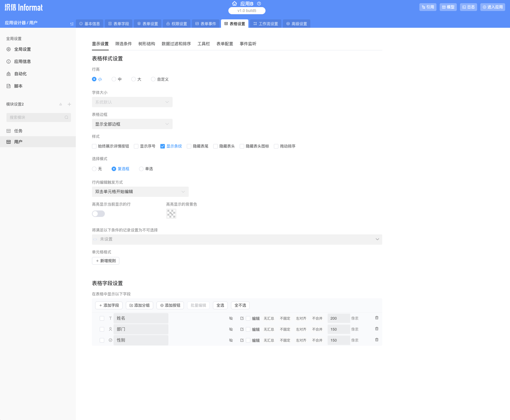Click the edit pencil icon in 性别 row
The width and height of the screenshot is (510, 420).
tap(242, 340)
